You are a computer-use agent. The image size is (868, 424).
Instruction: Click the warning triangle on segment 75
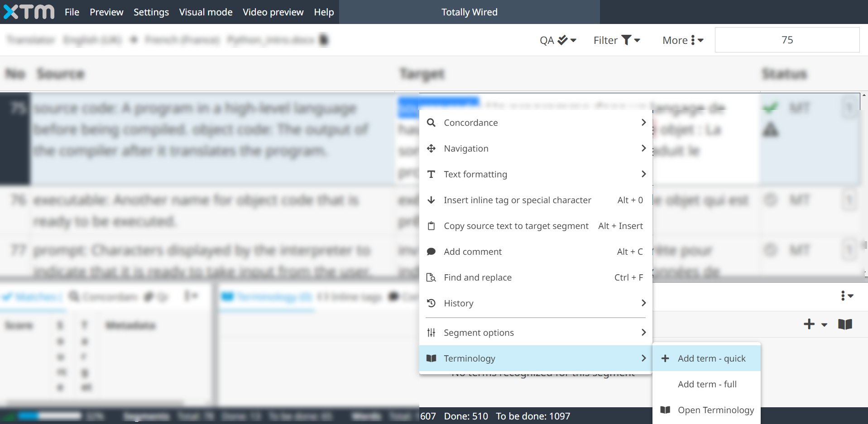point(771,130)
